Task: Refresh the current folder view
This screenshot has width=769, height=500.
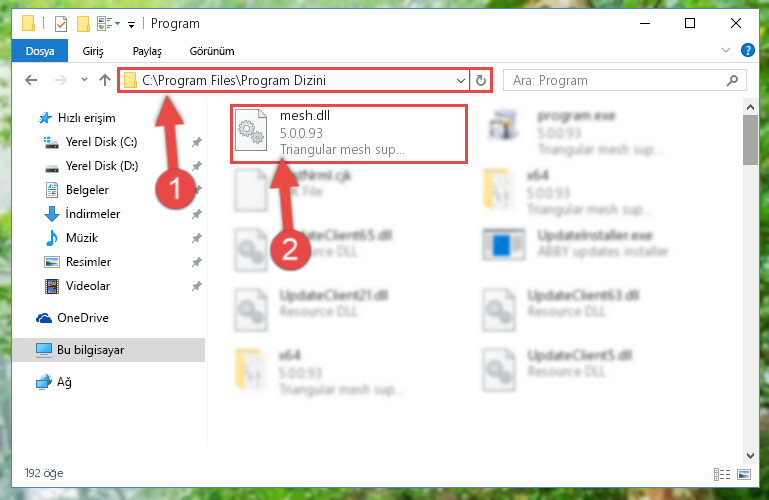Action: (481, 80)
